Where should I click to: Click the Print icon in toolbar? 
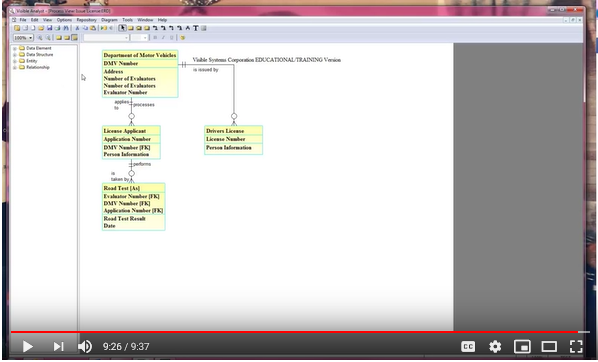57,28
